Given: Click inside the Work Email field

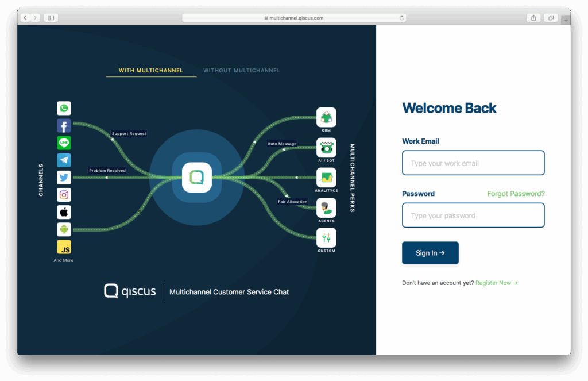Looking at the screenshot, I should pos(473,163).
